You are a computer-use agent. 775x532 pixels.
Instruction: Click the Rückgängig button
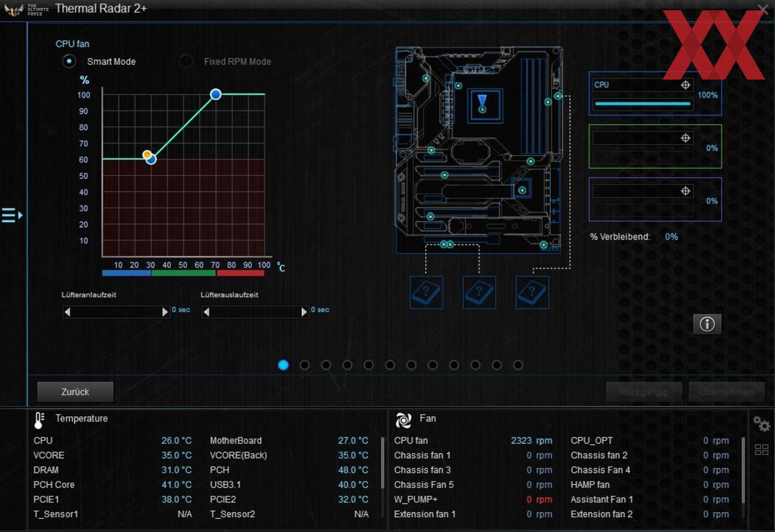click(x=643, y=392)
